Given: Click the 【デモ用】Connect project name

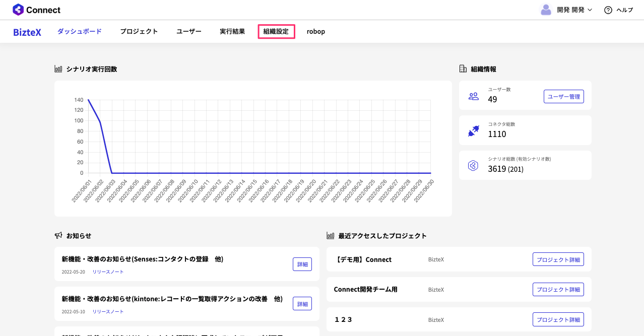Looking at the screenshot, I should (x=363, y=260).
